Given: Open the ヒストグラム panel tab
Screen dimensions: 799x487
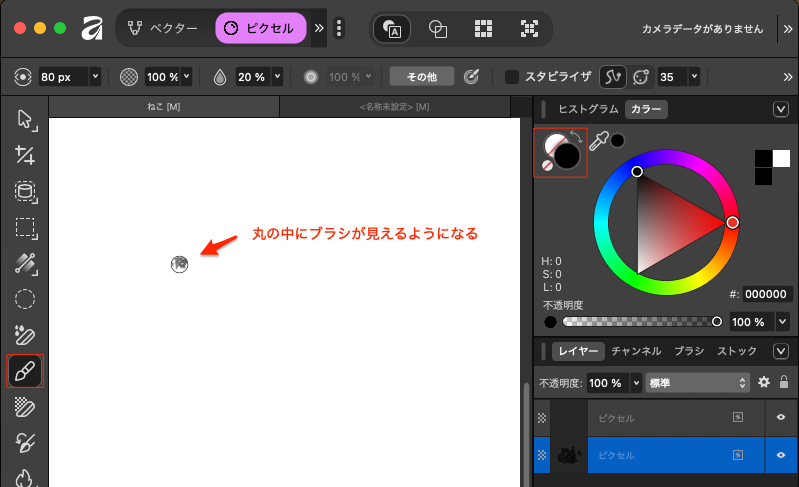Looking at the screenshot, I should tap(588, 110).
